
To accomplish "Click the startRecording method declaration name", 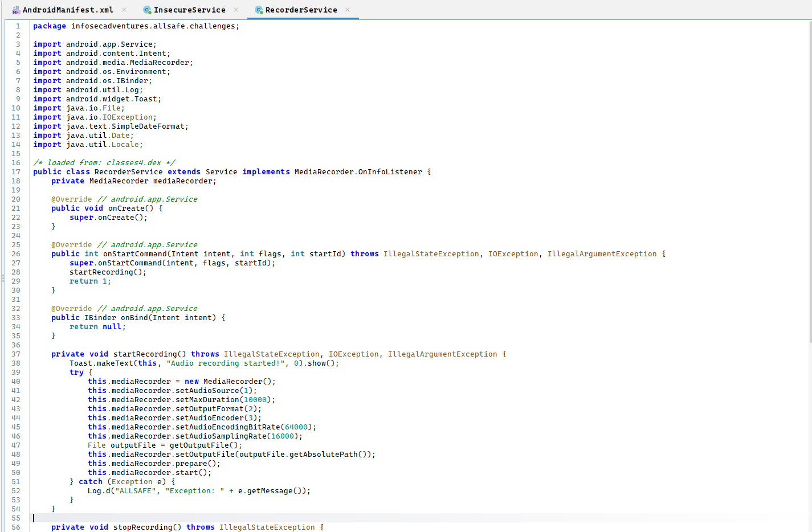I will [x=145, y=354].
